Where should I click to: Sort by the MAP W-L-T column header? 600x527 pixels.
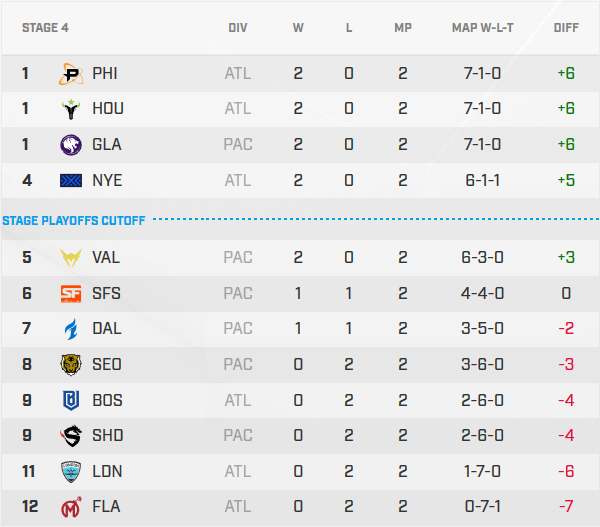pos(483,28)
